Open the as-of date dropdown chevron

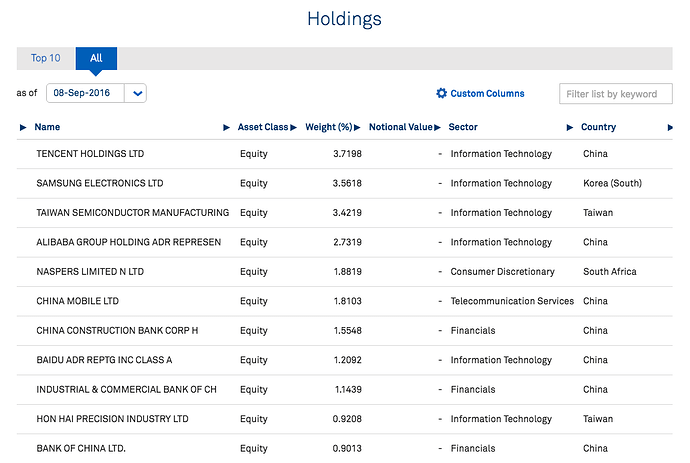pos(138,93)
